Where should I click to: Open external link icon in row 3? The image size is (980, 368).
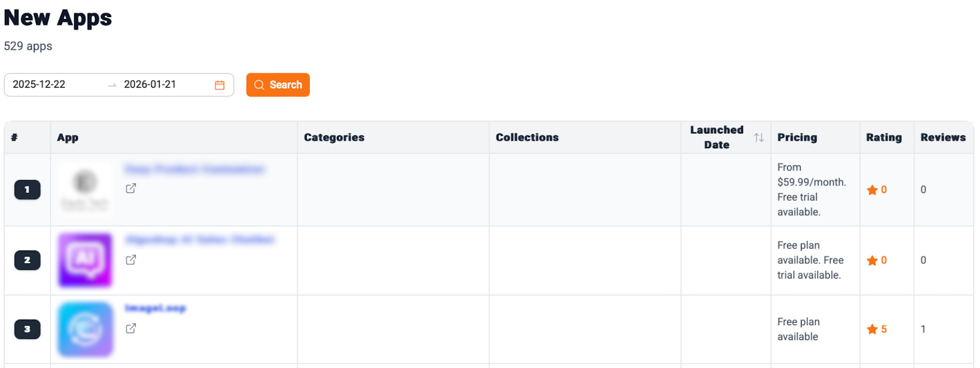(x=131, y=329)
